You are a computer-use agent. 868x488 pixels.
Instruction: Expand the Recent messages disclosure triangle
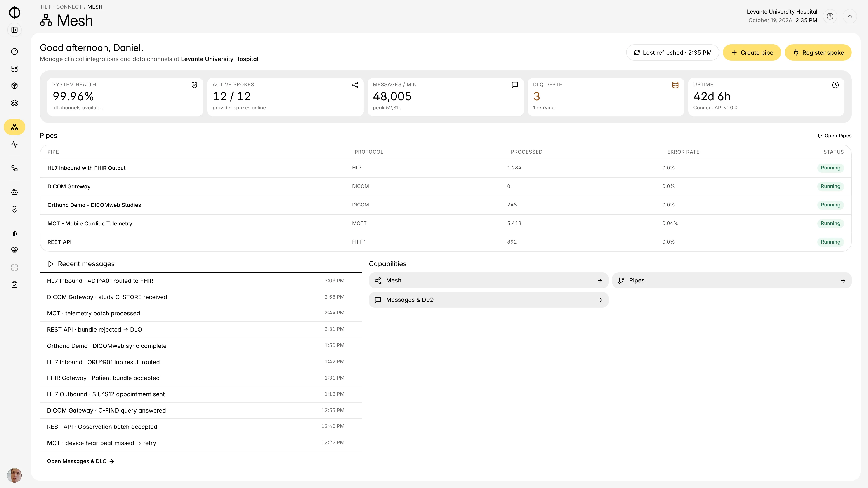tap(51, 264)
